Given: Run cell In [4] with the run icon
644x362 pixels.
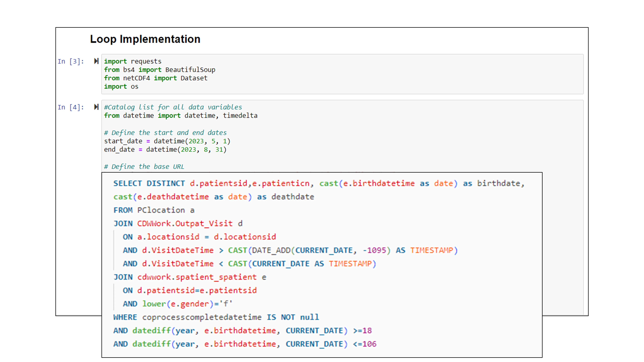Looking at the screenshot, I should point(96,107).
